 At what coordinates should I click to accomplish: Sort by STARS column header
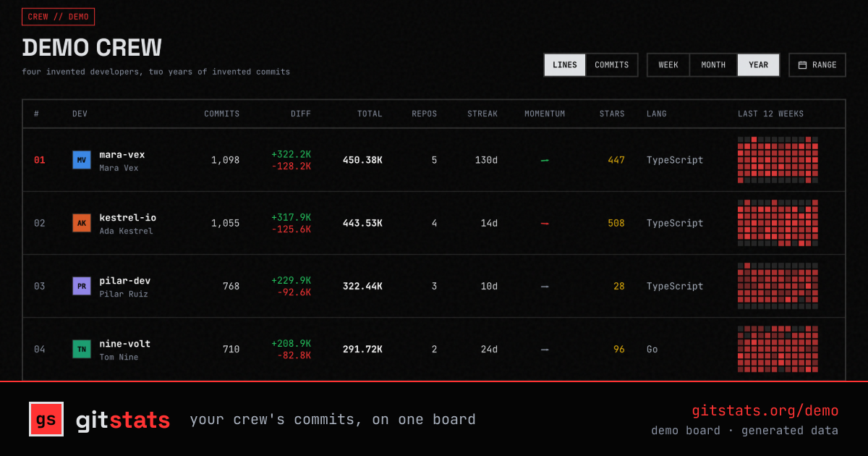coord(612,114)
